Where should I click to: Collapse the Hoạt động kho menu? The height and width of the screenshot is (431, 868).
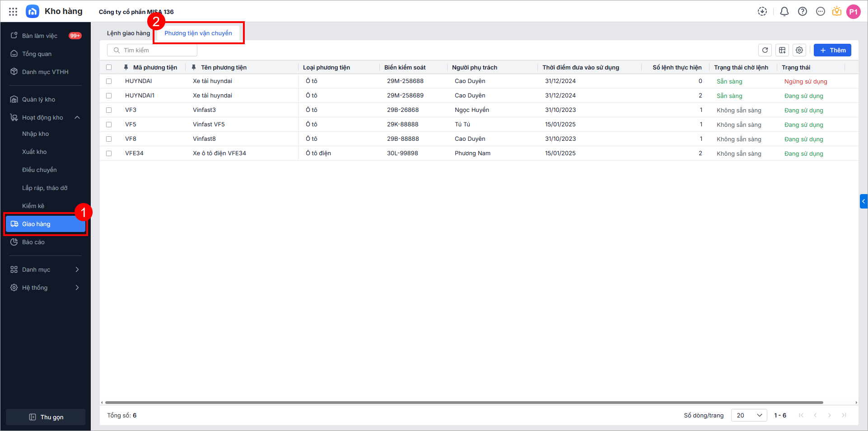[77, 117]
